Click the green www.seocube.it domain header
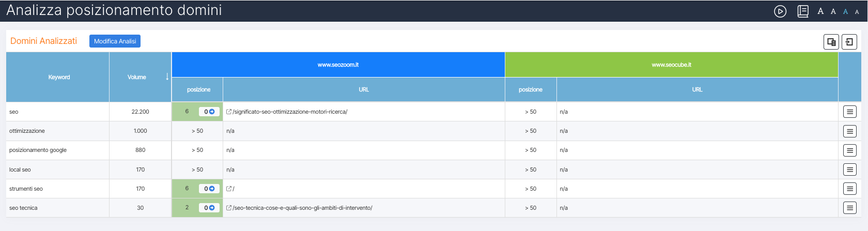This screenshot has height=231, width=868. pos(671,65)
